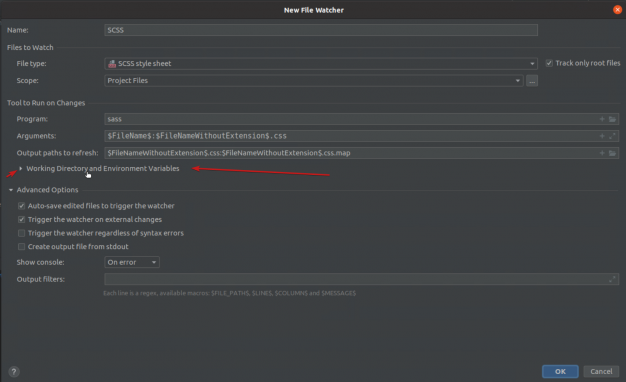Viewport: 626px width, 382px height.
Task: Click the insert macro plus icon in Output paths field
Action: click(x=602, y=153)
